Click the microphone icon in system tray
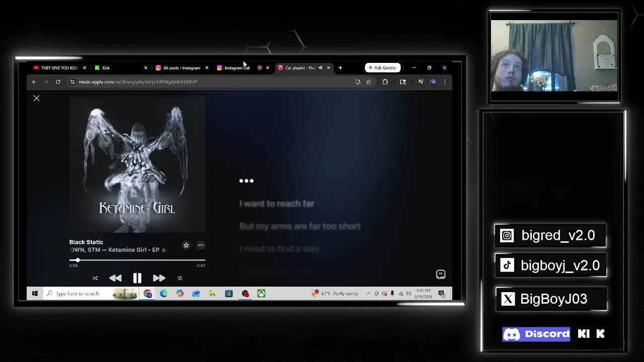 392,294
